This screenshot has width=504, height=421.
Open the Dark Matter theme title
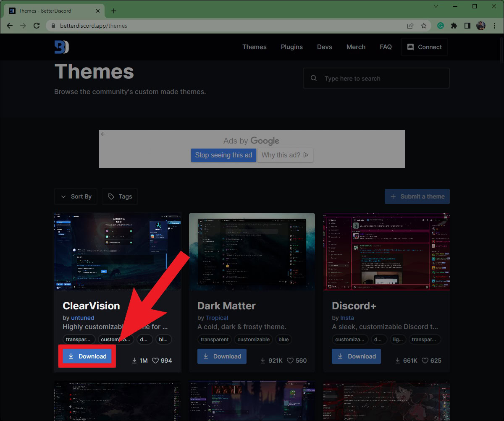tap(226, 306)
